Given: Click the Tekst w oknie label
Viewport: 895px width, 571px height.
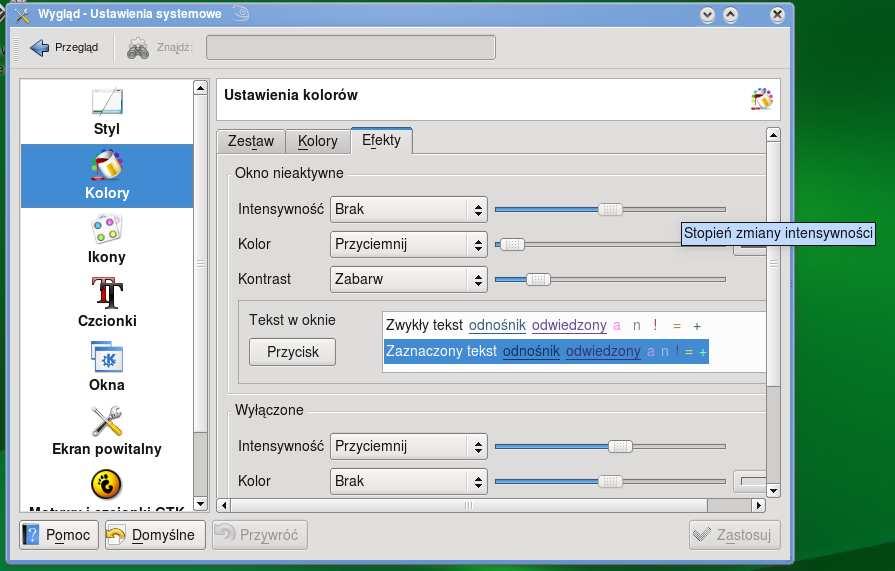Looking at the screenshot, I should [292, 320].
